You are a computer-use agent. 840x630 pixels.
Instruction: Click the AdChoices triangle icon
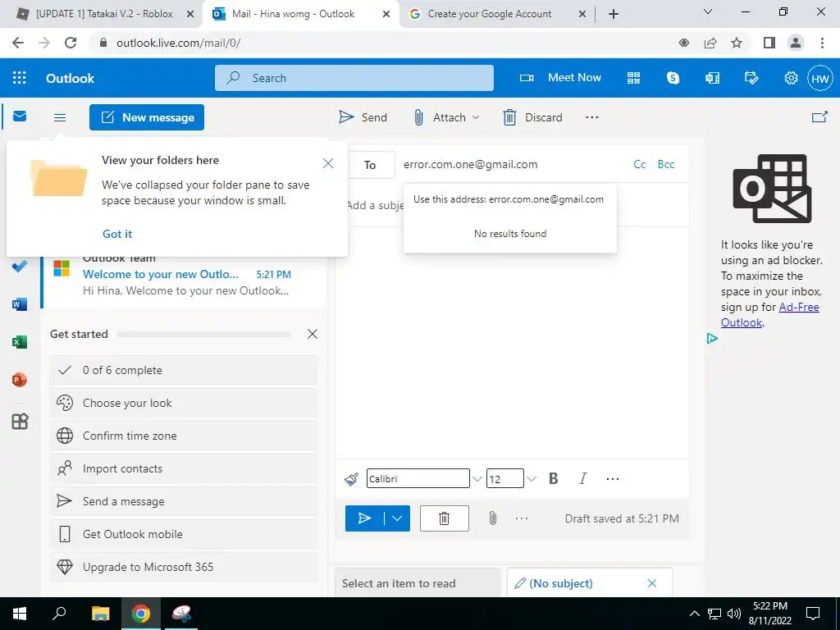[x=712, y=339]
